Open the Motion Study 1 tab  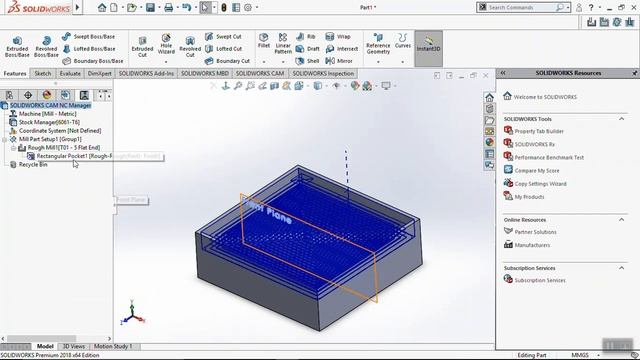pos(113,347)
